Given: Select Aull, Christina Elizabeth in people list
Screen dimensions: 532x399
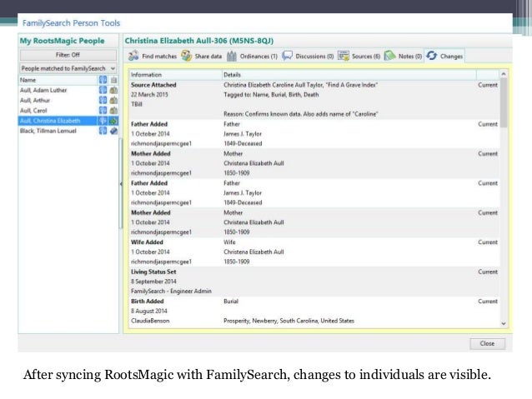Looking at the screenshot, I should click(57, 120).
